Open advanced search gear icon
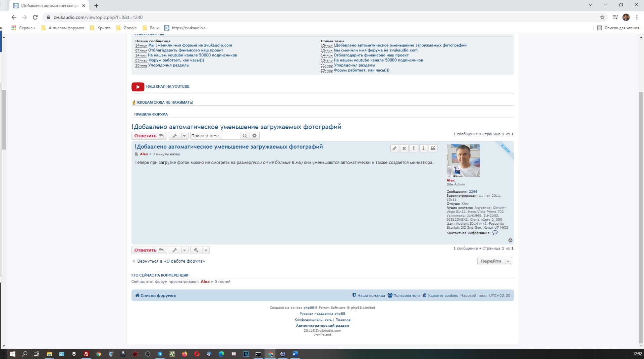This screenshot has height=359, width=644. (255, 136)
